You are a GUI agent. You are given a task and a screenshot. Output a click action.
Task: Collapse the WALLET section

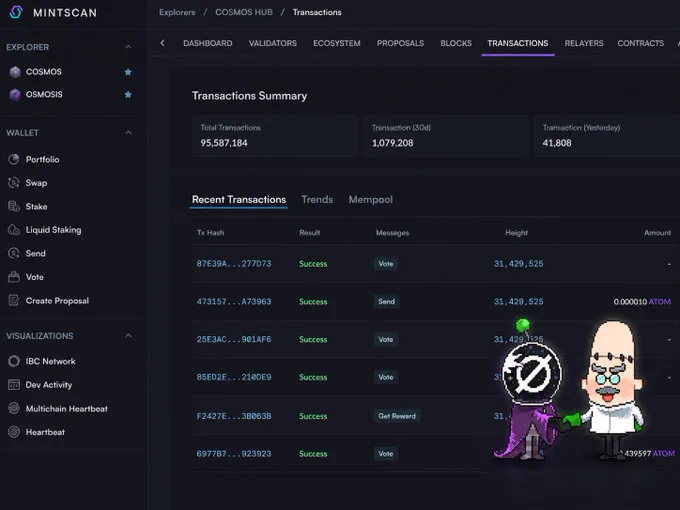coord(128,133)
